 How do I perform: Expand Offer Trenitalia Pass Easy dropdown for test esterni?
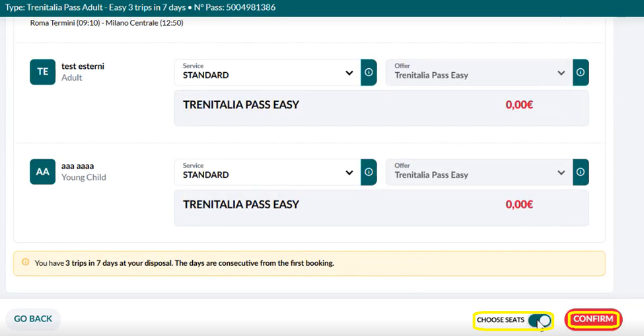point(480,72)
